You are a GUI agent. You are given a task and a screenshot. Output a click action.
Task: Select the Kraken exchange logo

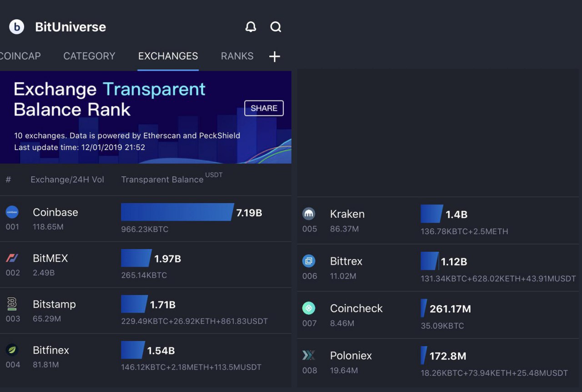(x=309, y=214)
